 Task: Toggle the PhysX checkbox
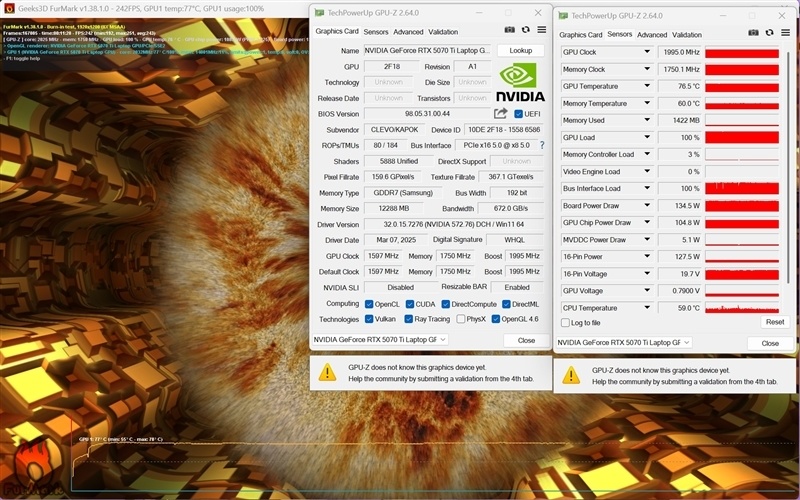coord(461,319)
